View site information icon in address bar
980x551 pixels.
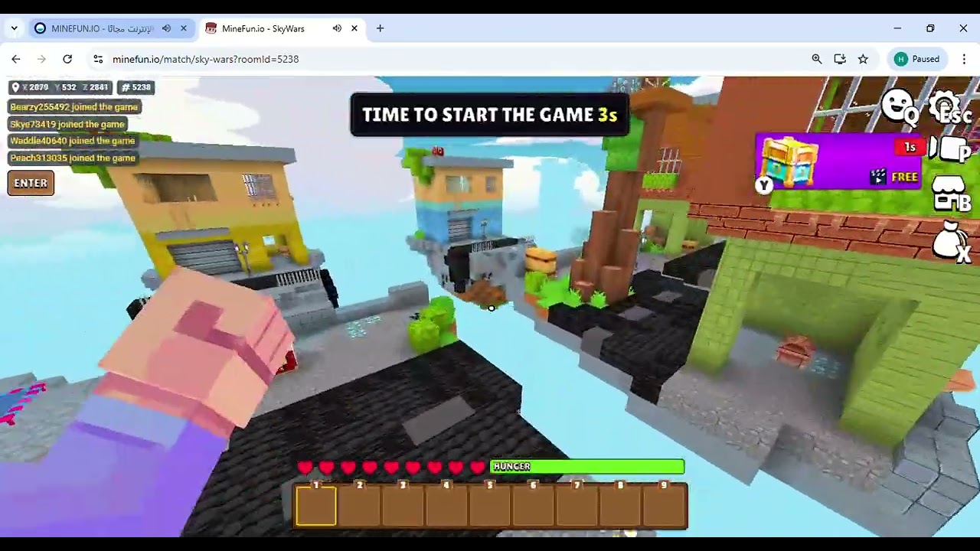(x=97, y=59)
